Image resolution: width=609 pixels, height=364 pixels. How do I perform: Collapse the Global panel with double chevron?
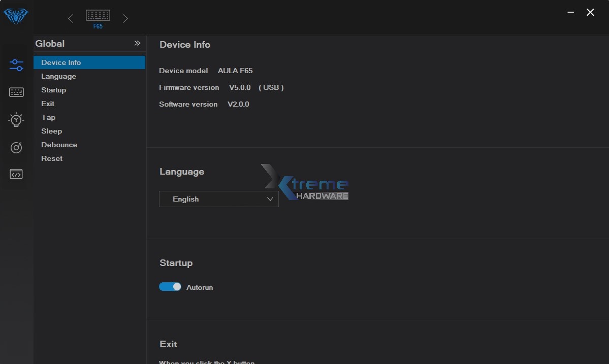coord(137,44)
